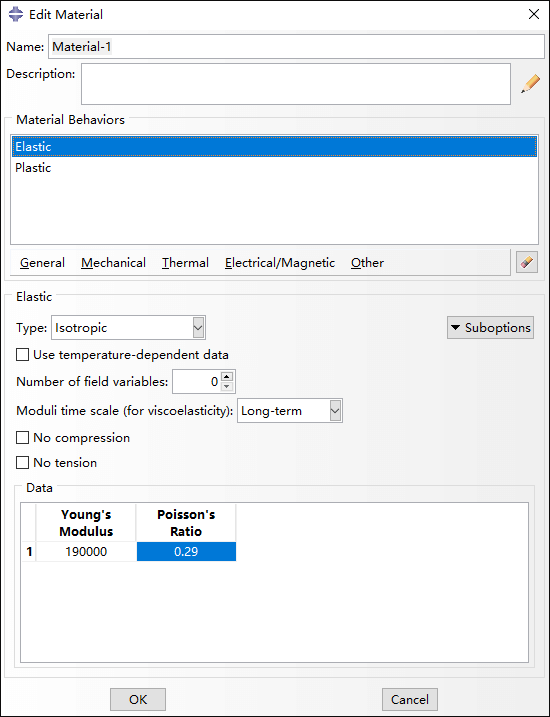Expand the Suboptions menu
This screenshot has height=717, width=550.
point(490,327)
